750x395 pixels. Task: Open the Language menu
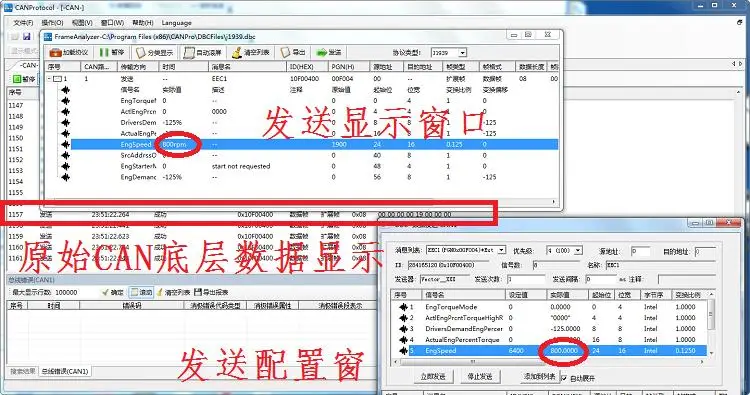(176, 22)
